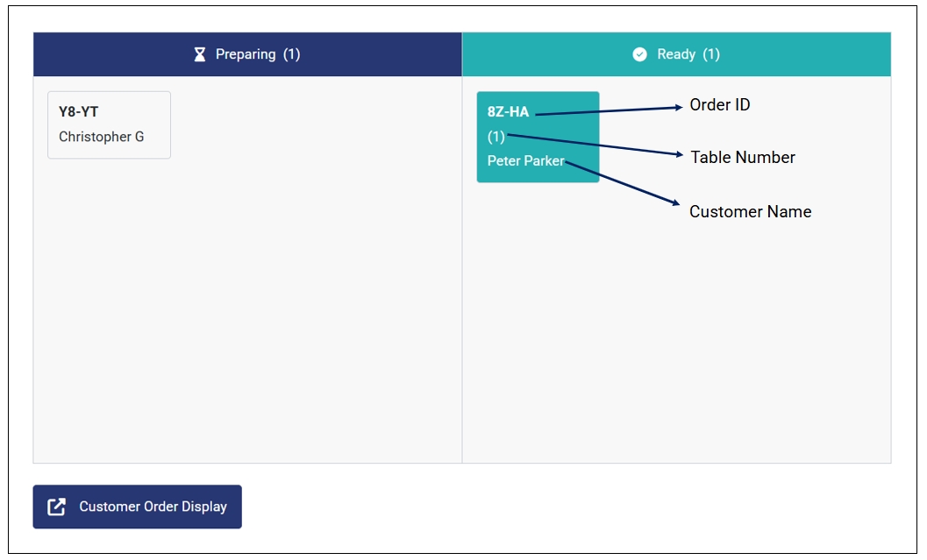927x560 pixels.
Task: Click customer name Christopher G
Action: pyautogui.click(x=101, y=137)
